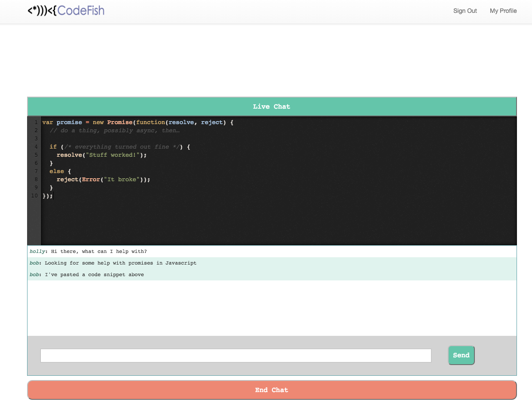Send the chat message
The height and width of the screenshot is (420, 532).
(461, 355)
